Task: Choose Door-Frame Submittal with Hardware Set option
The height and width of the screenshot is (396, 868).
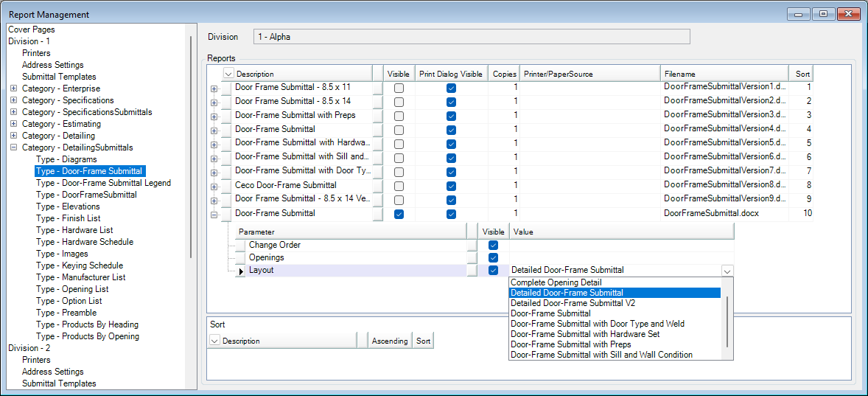Action: click(585, 334)
